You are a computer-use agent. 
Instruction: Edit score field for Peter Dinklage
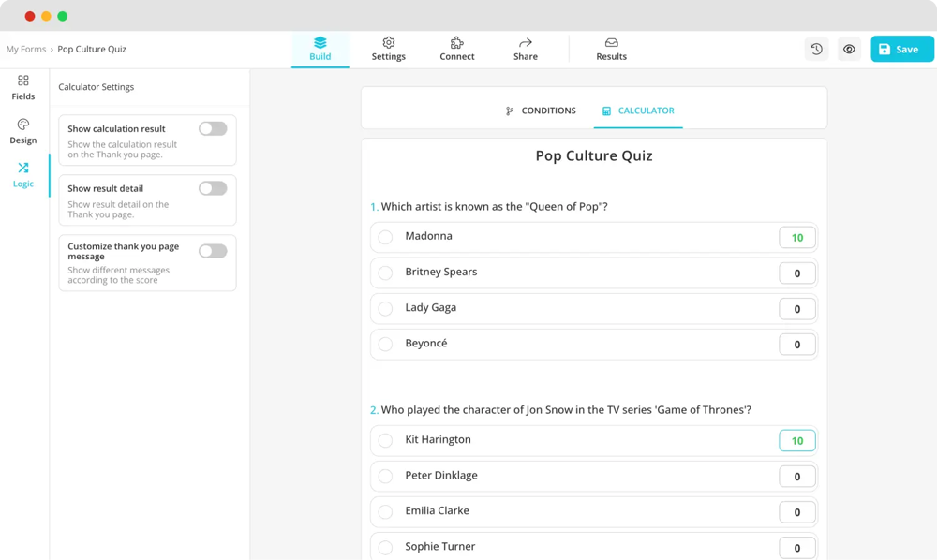(796, 477)
